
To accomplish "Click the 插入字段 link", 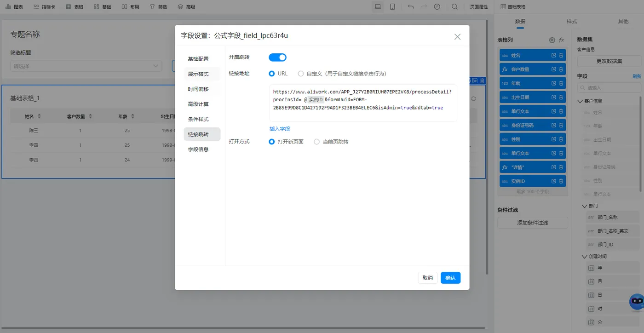I will point(280,129).
